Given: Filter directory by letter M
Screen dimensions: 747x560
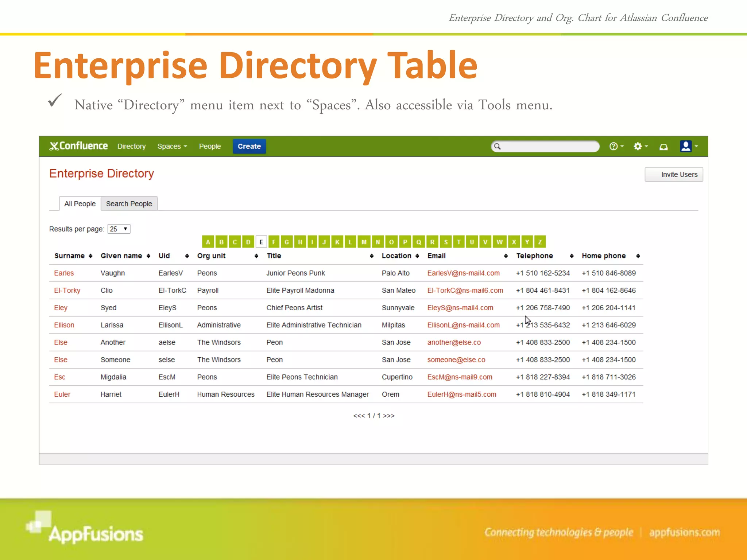Looking at the screenshot, I should click(364, 242).
